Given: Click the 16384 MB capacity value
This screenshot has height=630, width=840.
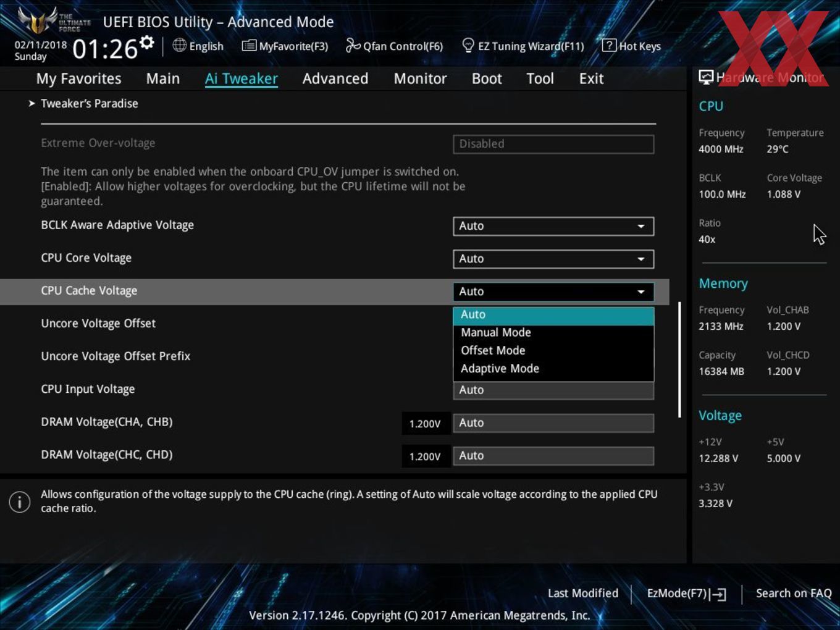Looking at the screenshot, I should pos(721,372).
